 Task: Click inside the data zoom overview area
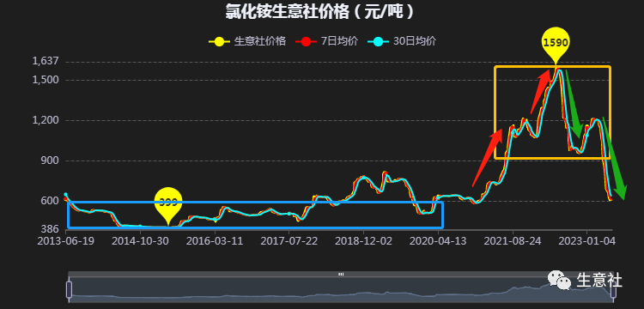[x=341, y=290]
